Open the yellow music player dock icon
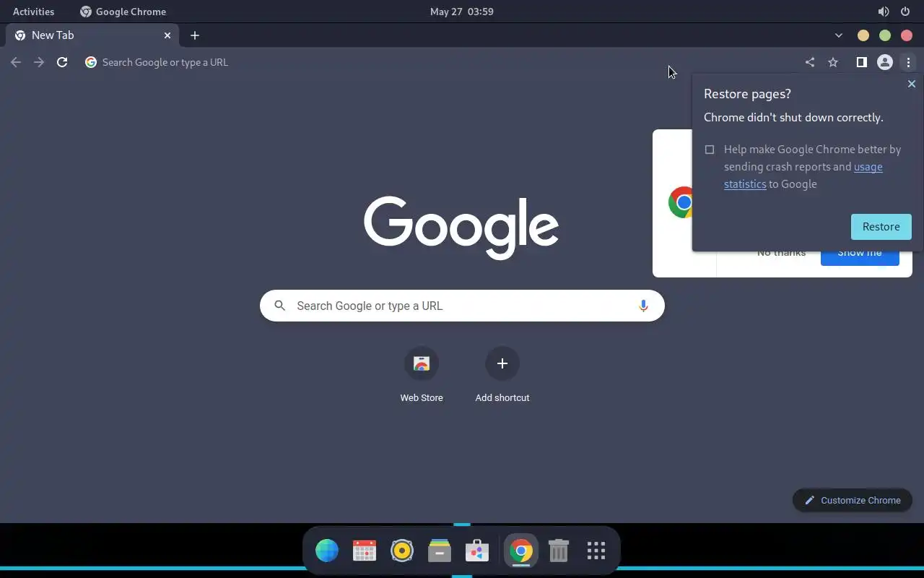Image resolution: width=924 pixels, height=578 pixels. click(x=402, y=551)
